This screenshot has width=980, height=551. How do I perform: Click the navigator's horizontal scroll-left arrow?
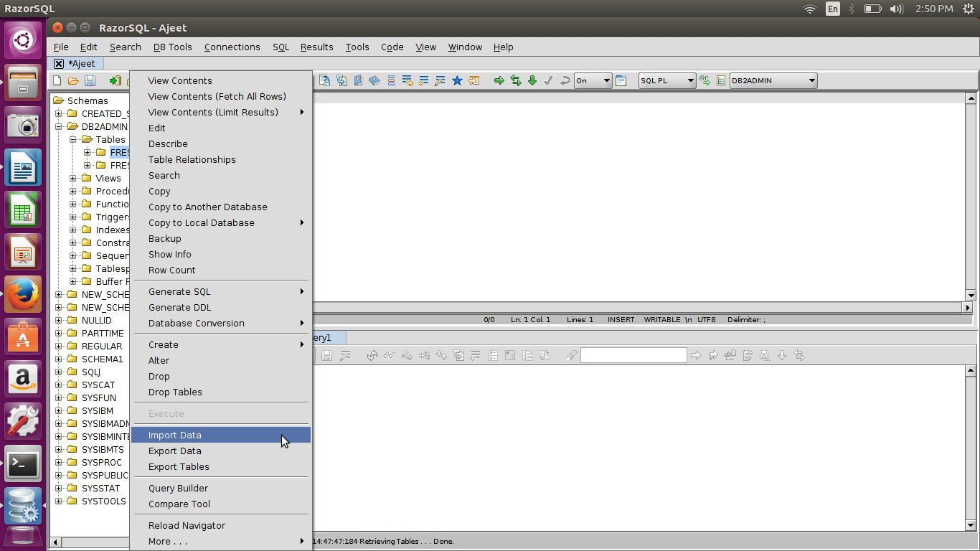(x=55, y=542)
